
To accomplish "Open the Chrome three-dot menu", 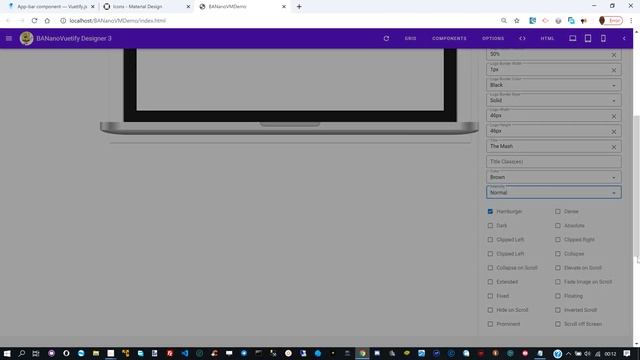I will [631, 20].
